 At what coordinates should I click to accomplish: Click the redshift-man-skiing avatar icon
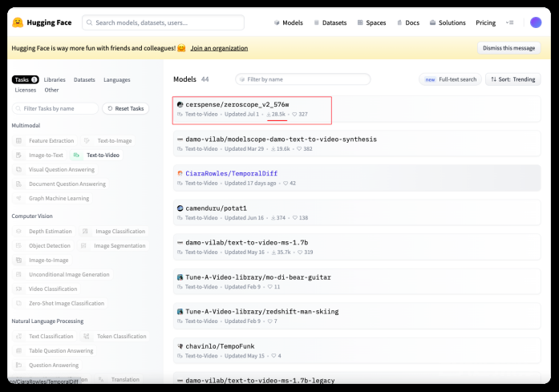tap(180, 312)
